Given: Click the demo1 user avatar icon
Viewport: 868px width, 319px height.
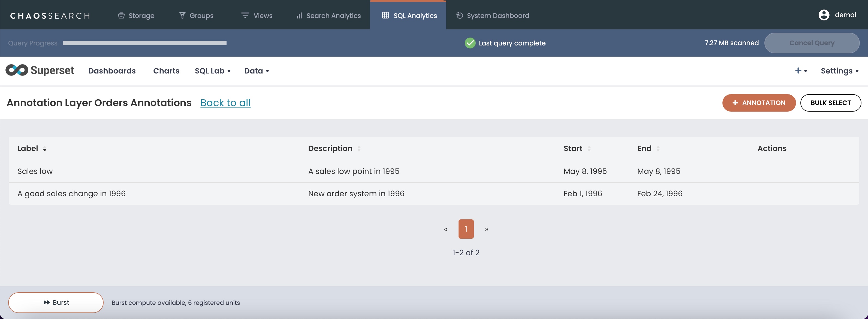Looking at the screenshot, I should coord(824,15).
